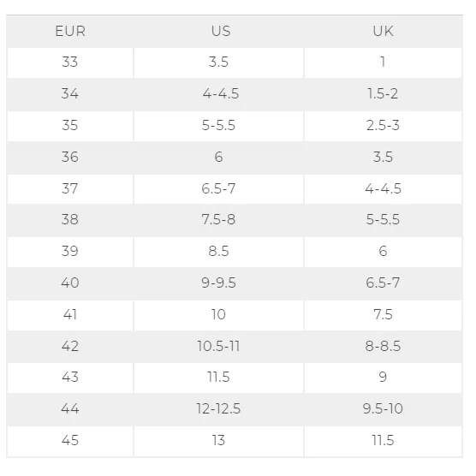This screenshot has height=476, width=476.
Task: Click US size 9-9.5 cell
Action: 218,283
